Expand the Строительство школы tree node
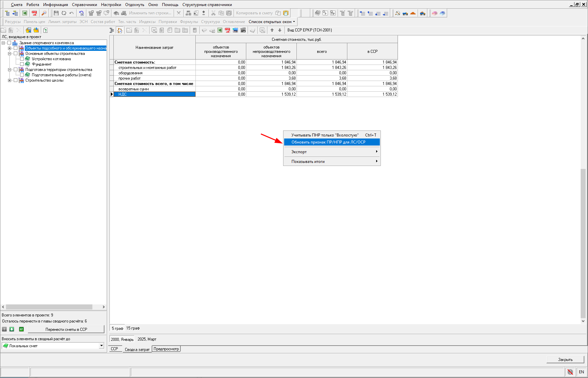The height and width of the screenshot is (378, 588). [10, 80]
